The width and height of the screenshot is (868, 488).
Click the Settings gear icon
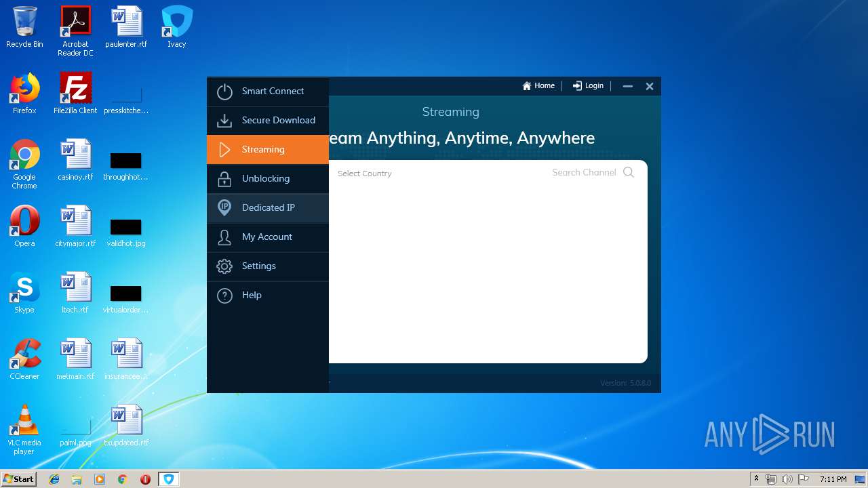(224, 266)
